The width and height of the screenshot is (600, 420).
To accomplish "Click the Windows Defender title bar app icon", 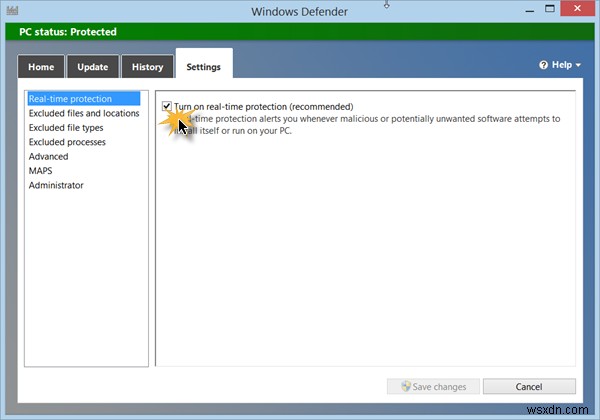I will click(12, 10).
